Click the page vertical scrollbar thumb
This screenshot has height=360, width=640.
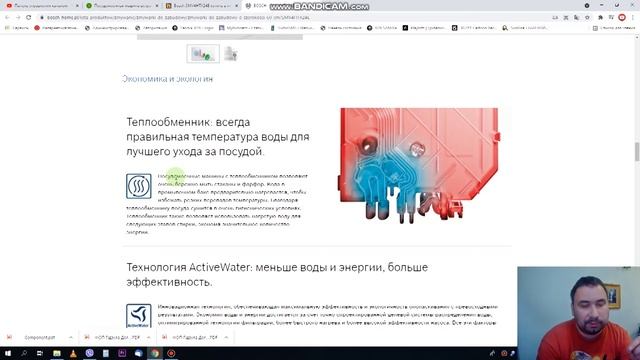click(x=637, y=152)
